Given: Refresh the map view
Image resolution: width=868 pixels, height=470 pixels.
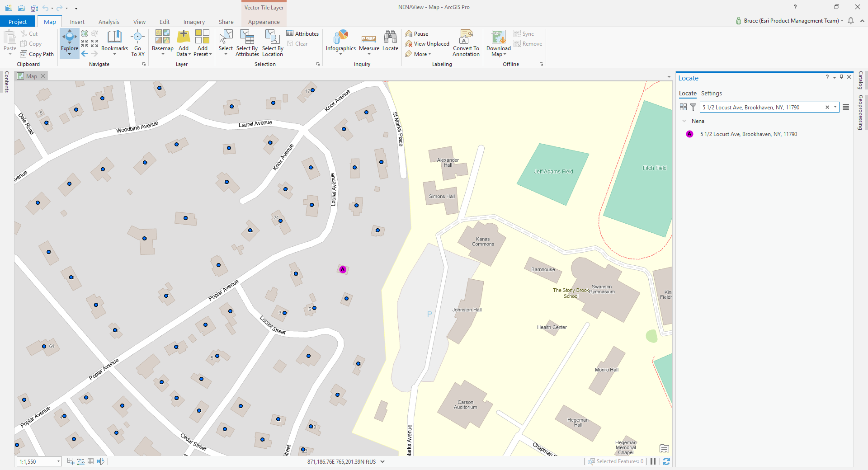Looking at the screenshot, I should tap(666, 461).
